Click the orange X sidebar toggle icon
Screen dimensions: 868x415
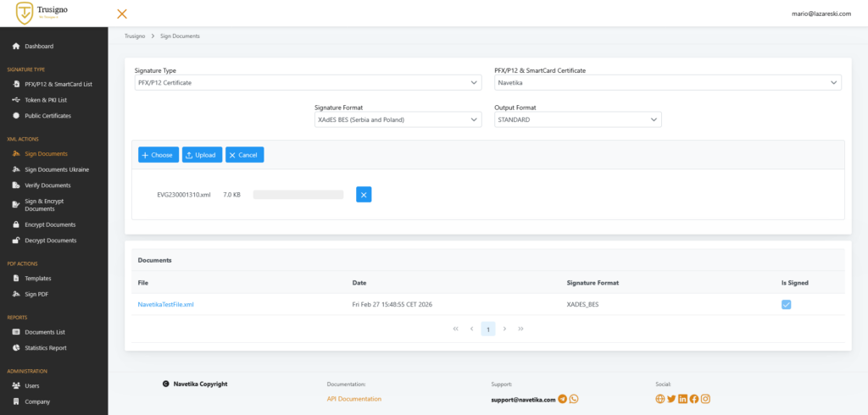(122, 14)
